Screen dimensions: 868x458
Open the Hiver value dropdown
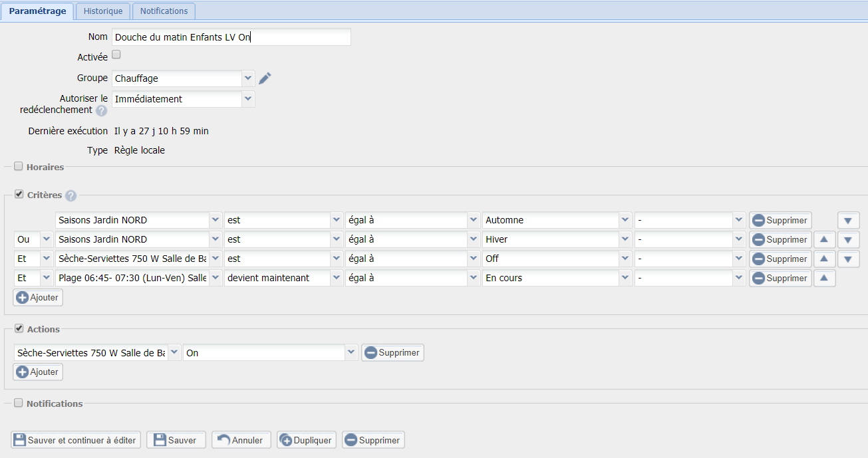coord(625,239)
